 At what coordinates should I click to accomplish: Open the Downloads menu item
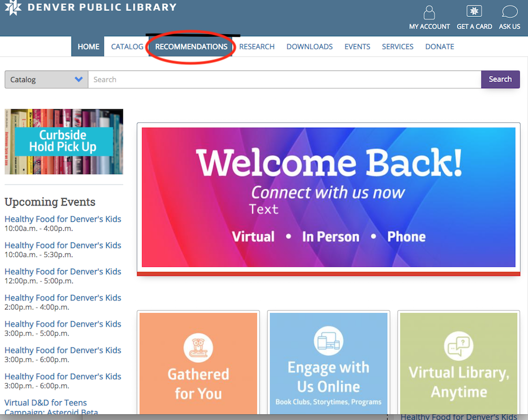click(309, 46)
